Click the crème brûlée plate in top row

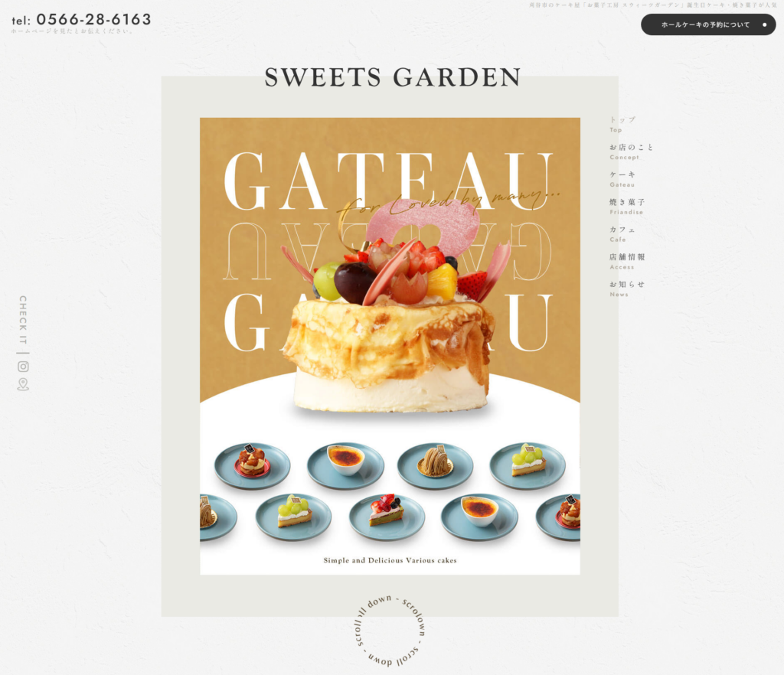[x=345, y=465]
